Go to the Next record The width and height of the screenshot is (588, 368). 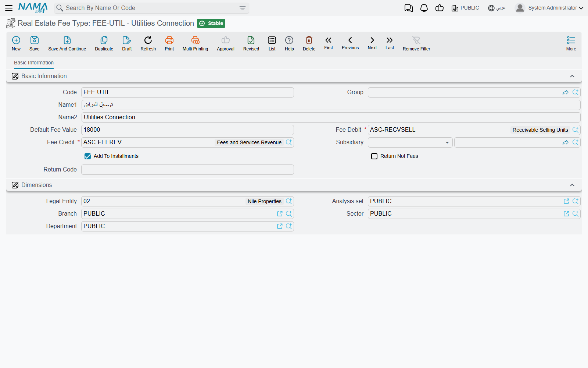coord(372,43)
